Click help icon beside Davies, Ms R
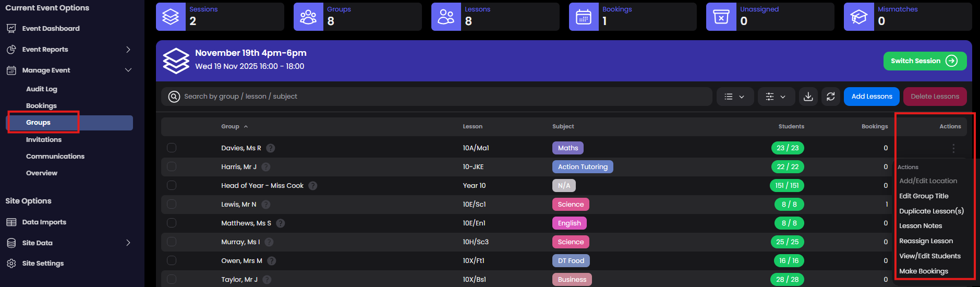This screenshot has width=980, height=287. tap(271, 148)
